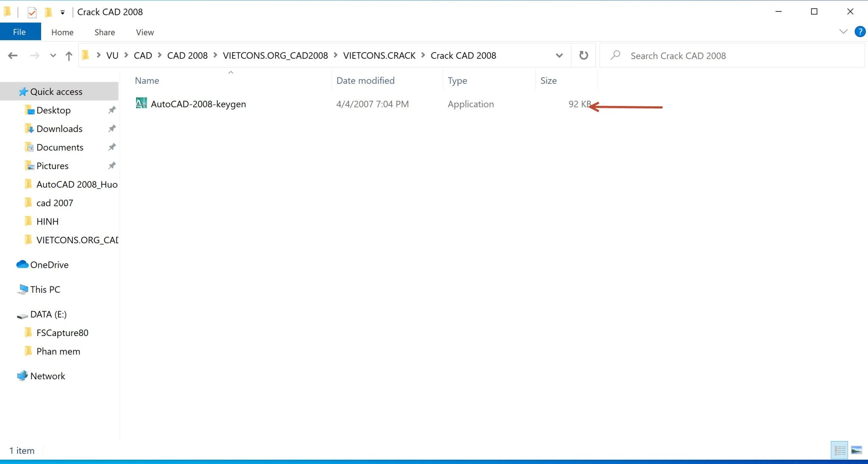This screenshot has height=464, width=868.
Task: Click the 1 item status bar text
Action: coord(22,450)
